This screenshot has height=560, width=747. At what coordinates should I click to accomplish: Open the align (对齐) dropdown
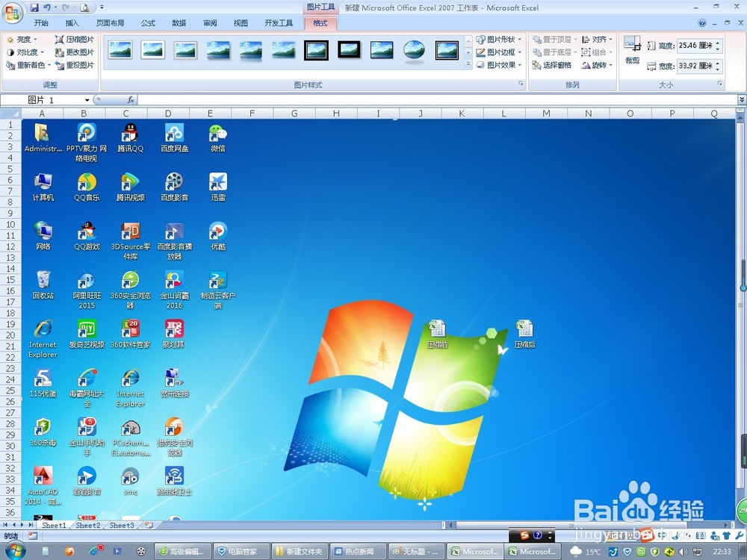coord(598,40)
